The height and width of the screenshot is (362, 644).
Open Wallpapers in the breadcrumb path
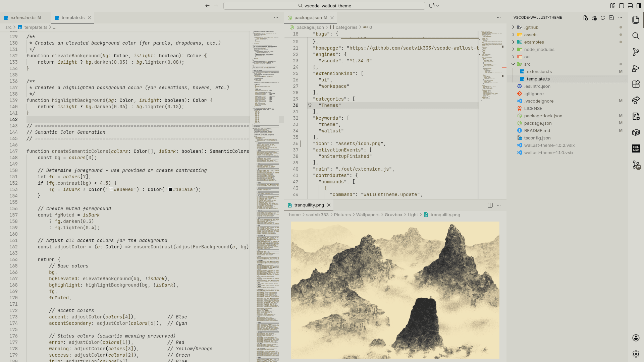coord(367,215)
